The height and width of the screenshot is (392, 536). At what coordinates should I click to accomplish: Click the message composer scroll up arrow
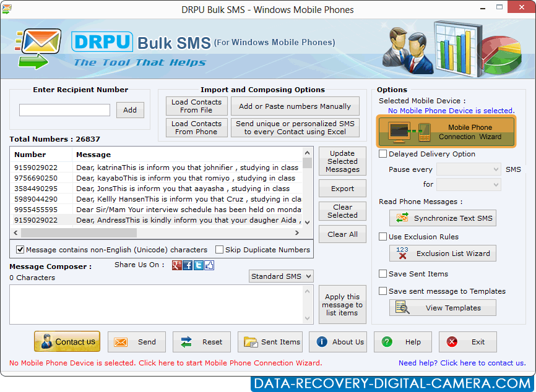[308, 291]
